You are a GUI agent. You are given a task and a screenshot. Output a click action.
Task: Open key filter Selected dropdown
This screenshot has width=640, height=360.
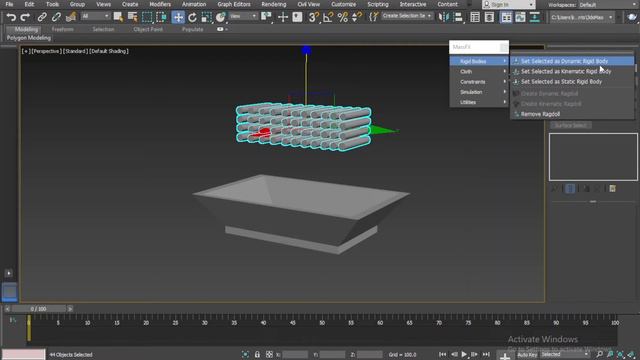[565, 354]
